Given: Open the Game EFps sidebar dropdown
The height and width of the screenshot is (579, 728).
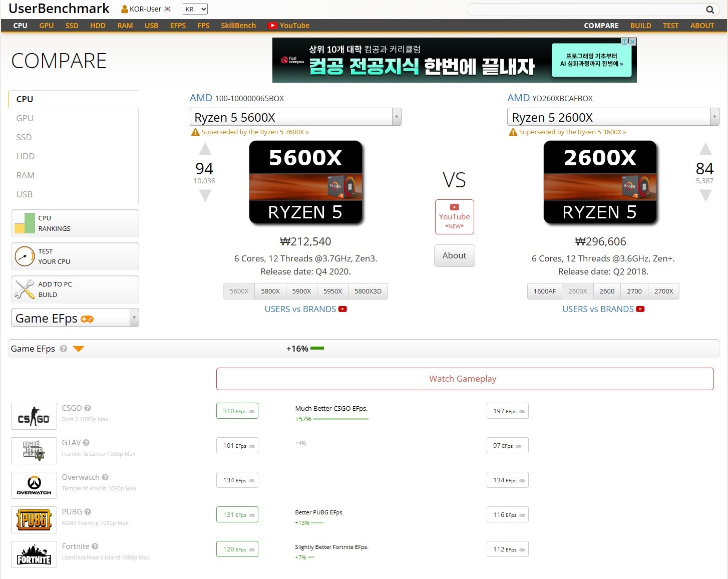Looking at the screenshot, I should pyautogui.click(x=75, y=318).
